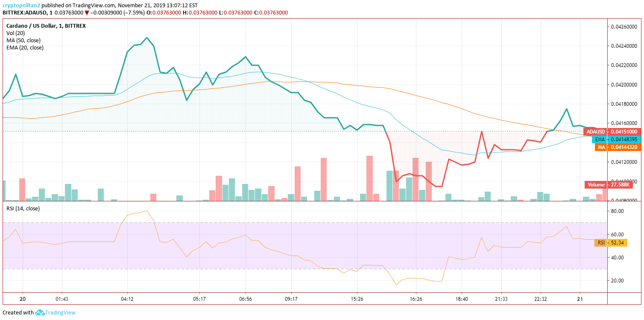644x320 pixels.
Task: Click the open value O:0.03763000
Action: pyautogui.click(x=164, y=13)
